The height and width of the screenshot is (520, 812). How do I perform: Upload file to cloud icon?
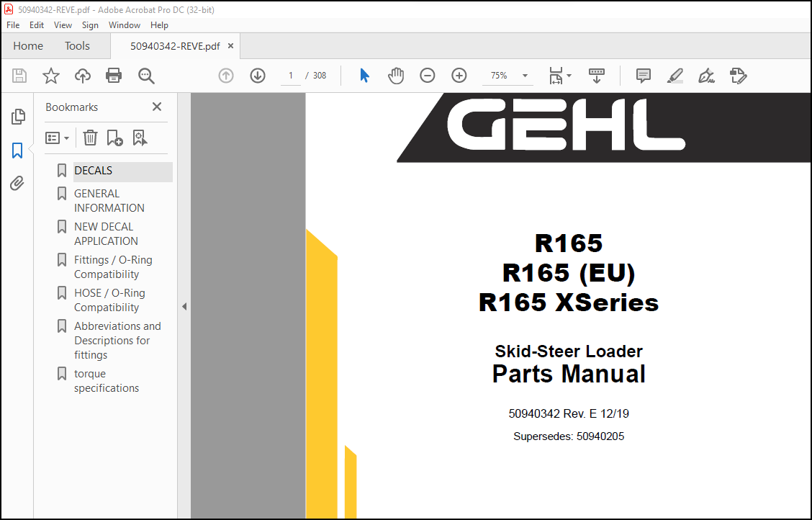[82, 76]
